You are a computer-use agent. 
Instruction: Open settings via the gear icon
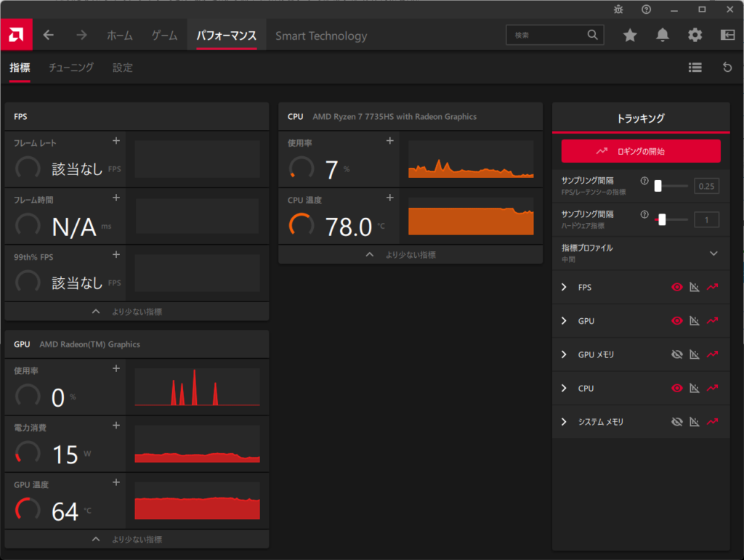pos(695,35)
